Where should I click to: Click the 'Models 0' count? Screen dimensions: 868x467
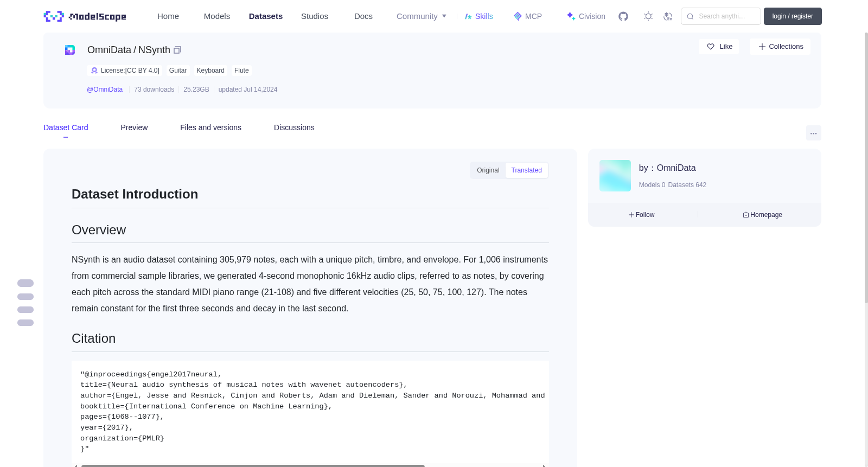pos(652,185)
